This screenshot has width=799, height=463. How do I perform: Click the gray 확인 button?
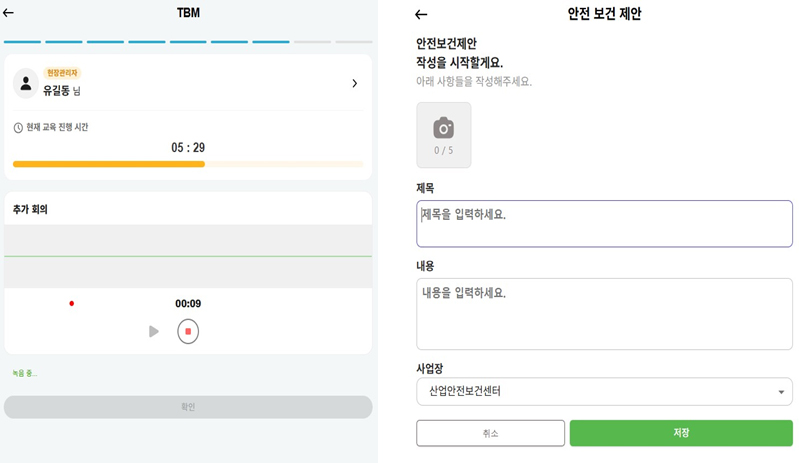[188, 407]
